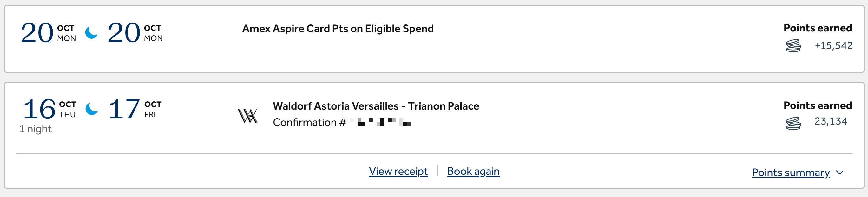This screenshot has height=197, width=868.
Task: Click the moon icon between 16 and 17 Oct
Action: click(91, 109)
